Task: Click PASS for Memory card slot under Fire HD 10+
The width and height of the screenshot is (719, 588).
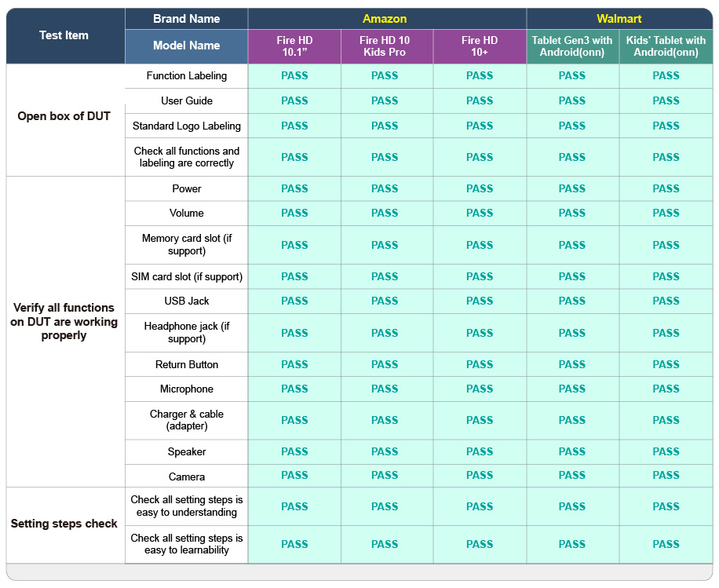Action: [x=480, y=245]
